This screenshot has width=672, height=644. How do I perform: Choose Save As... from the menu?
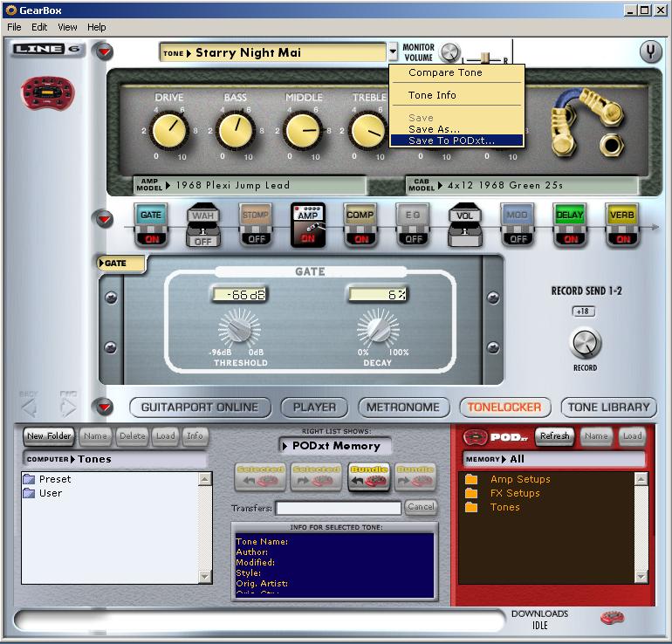click(x=456, y=129)
